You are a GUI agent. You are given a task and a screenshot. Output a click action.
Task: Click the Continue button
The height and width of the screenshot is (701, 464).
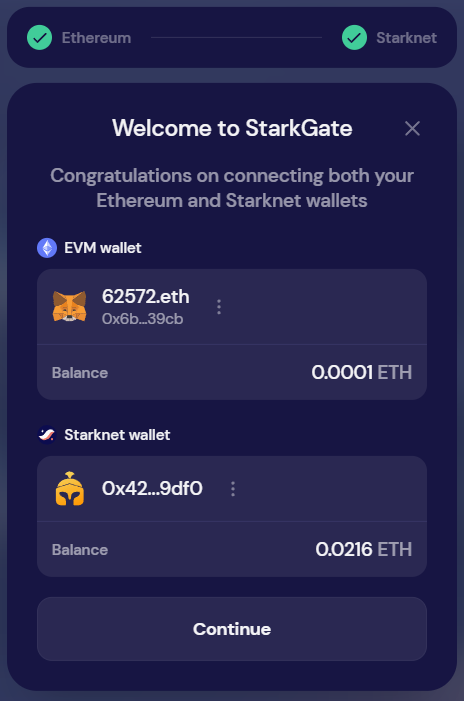(x=232, y=629)
